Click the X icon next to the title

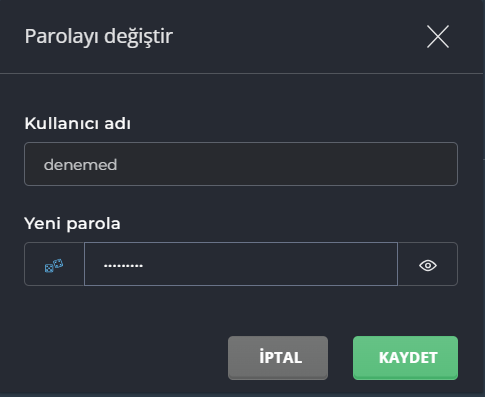click(x=438, y=36)
